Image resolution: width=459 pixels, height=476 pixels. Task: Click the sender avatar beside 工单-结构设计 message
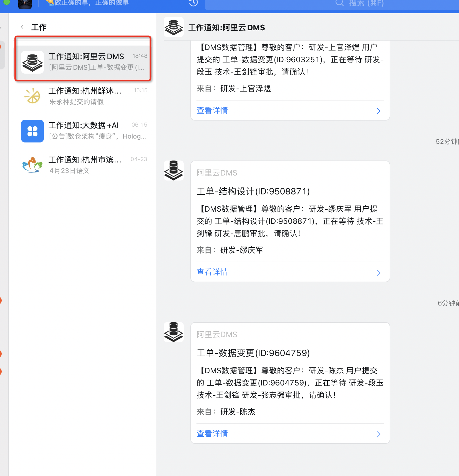tap(174, 171)
